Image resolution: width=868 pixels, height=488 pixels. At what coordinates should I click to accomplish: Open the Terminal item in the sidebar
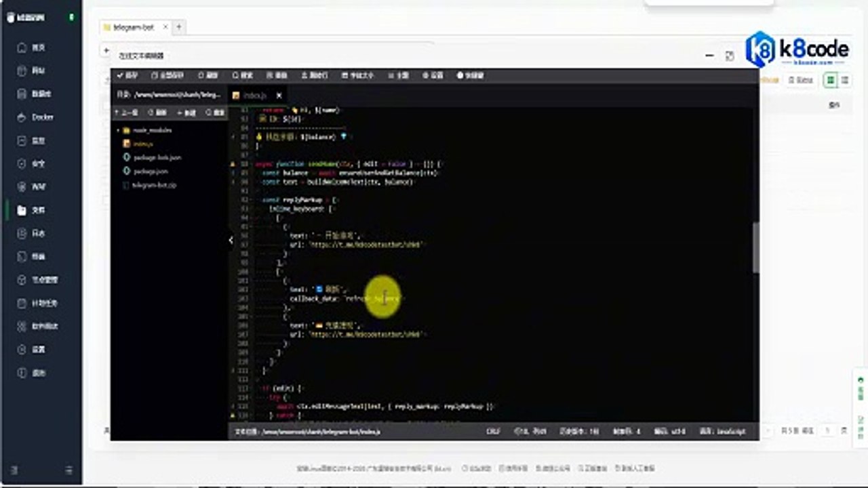31,256
